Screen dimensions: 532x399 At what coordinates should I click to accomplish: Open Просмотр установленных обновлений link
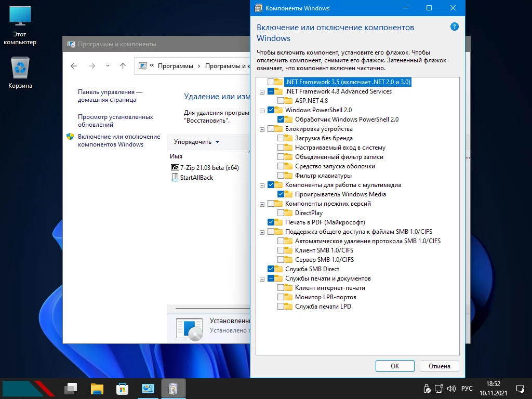click(115, 121)
